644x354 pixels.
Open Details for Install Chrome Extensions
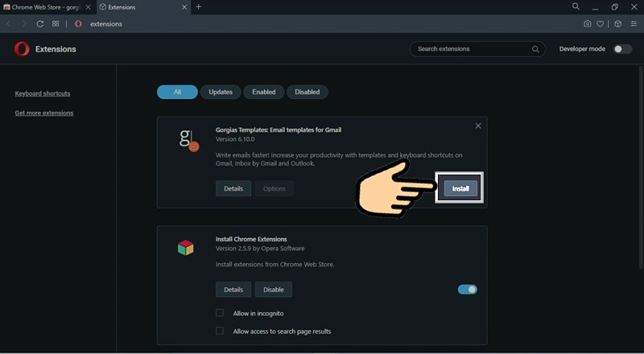tap(233, 290)
